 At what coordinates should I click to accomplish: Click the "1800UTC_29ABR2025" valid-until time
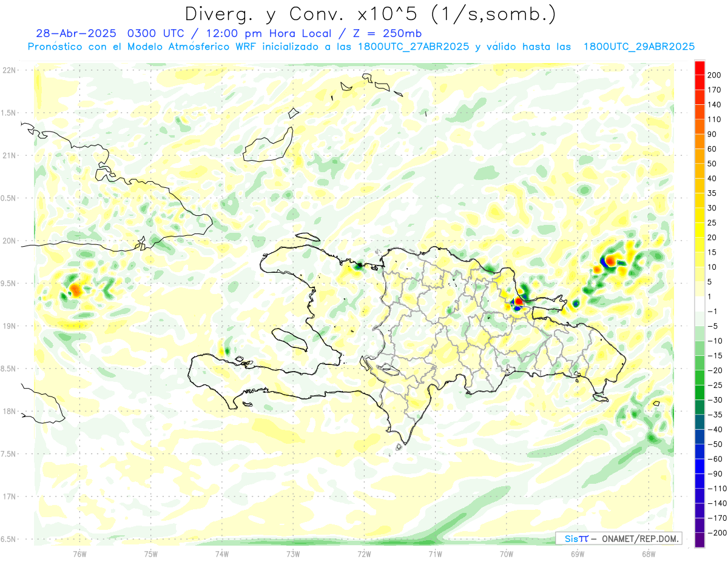(639, 47)
